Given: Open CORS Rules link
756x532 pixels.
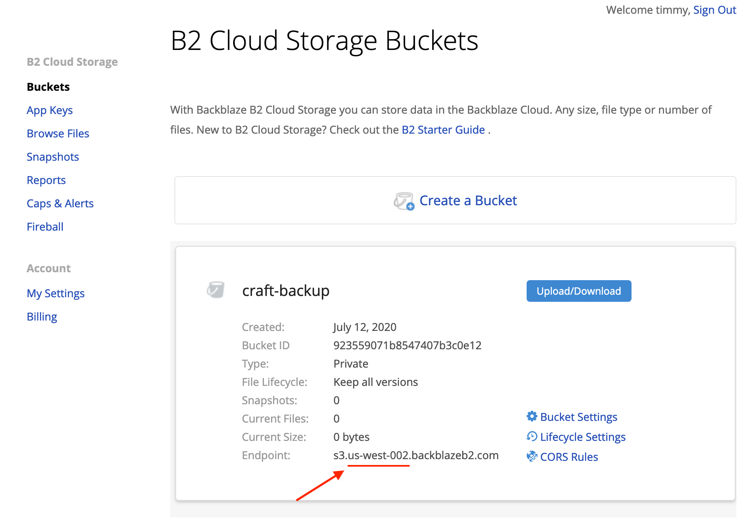Looking at the screenshot, I should point(569,457).
